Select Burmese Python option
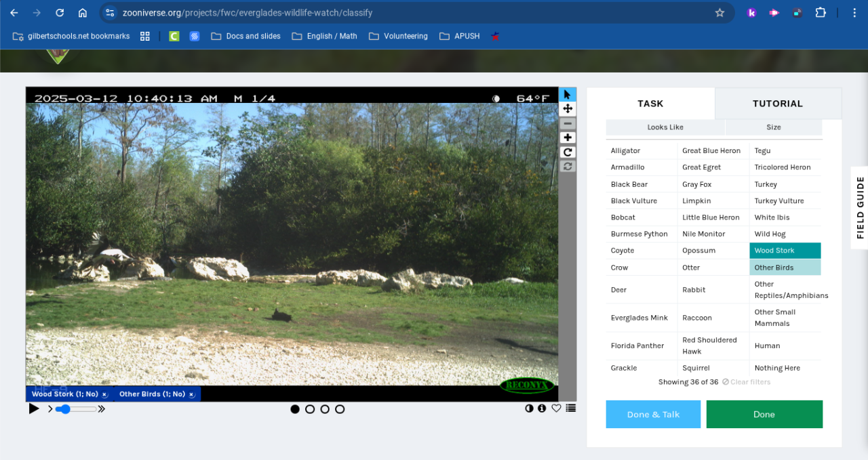The width and height of the screenshot is (868, 460). pyautogui.click(x=642, y=234)
